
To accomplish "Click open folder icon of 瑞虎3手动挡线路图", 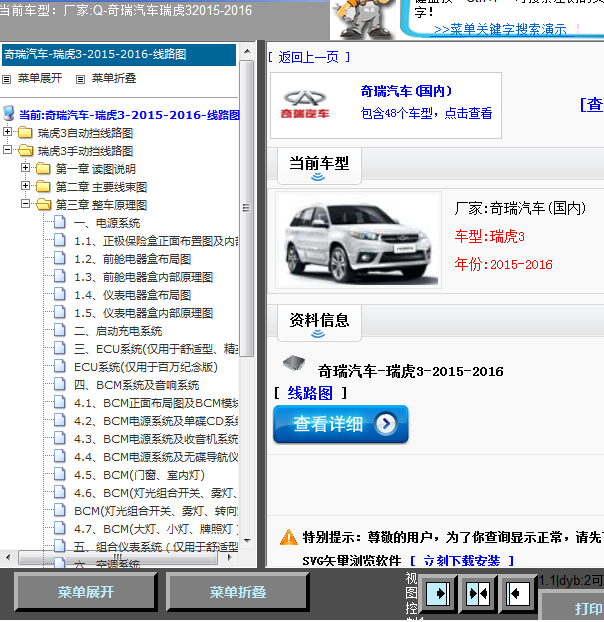I will click(x=26, y=150).
